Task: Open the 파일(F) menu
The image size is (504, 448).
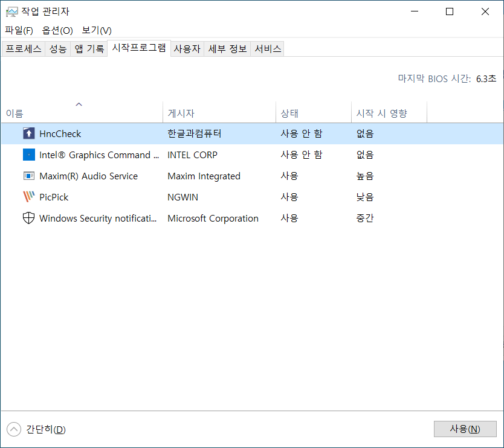Action: [19, 31]
